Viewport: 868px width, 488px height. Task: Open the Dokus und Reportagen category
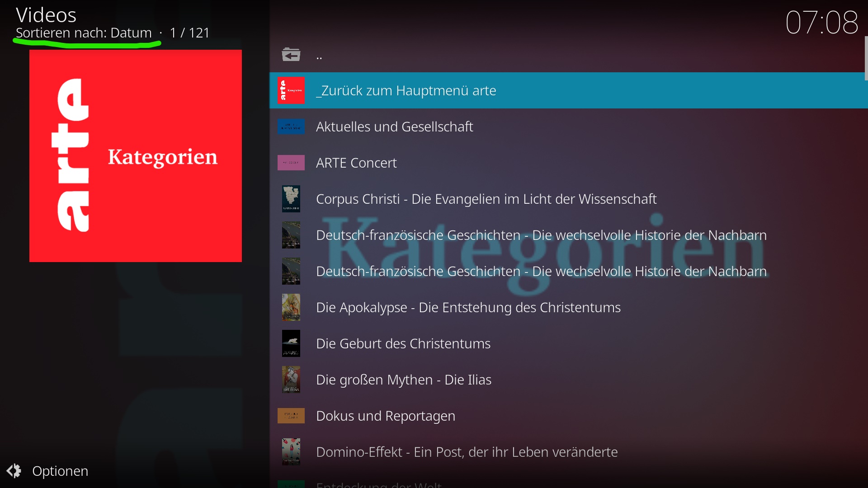point(568,416)
